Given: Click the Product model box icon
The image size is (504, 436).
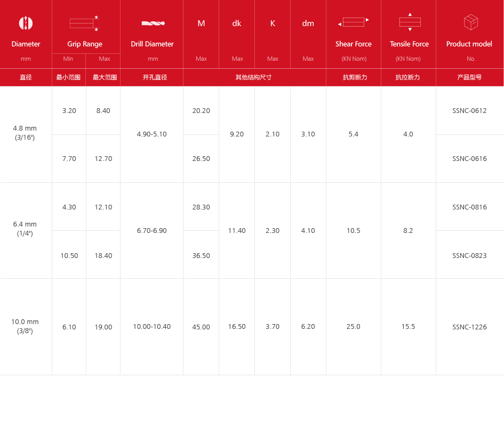Looking at the screenshot, I should click(x=470, y=22).
